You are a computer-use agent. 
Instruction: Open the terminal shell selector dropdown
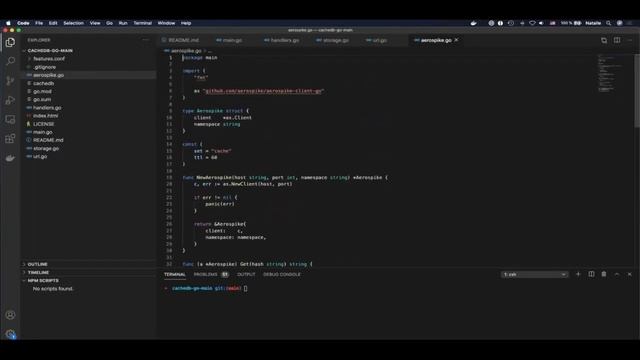click(x=534, y=274)
